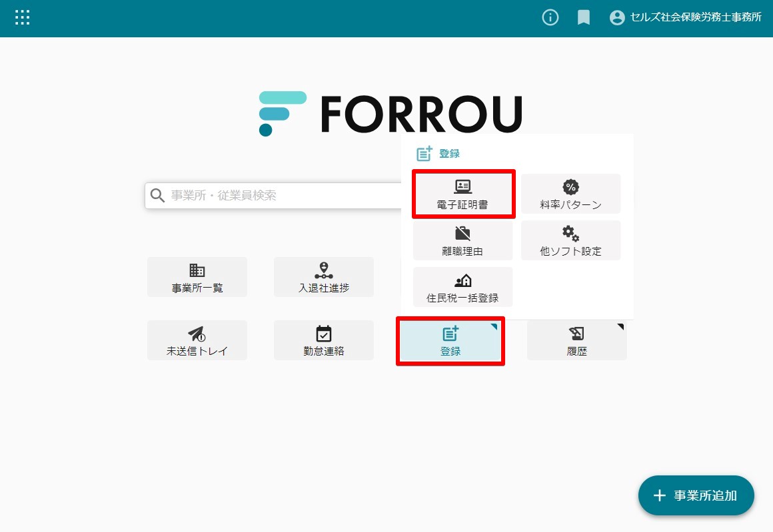Focus the 事業所・従業員検索 search field

coord(274,196)
